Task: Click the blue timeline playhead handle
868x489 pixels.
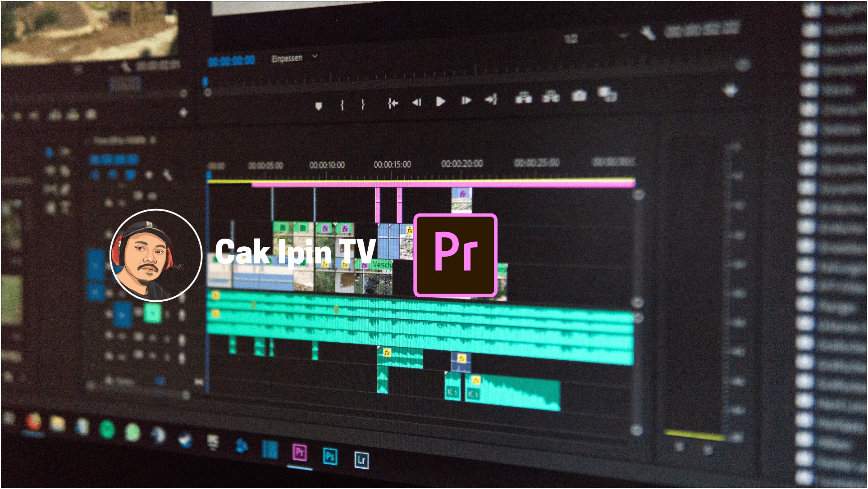Action: tap(209, 175)
